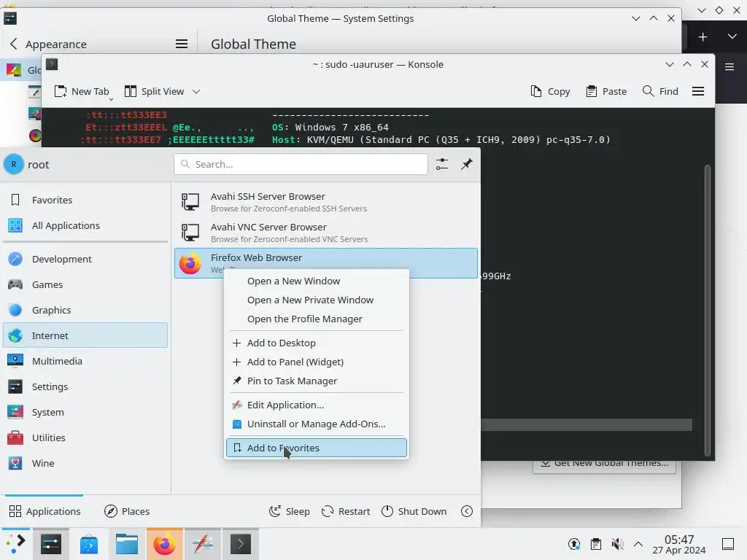
Task: Click Paste in Konsole toolbar
Action: click(x=606, y=91)
